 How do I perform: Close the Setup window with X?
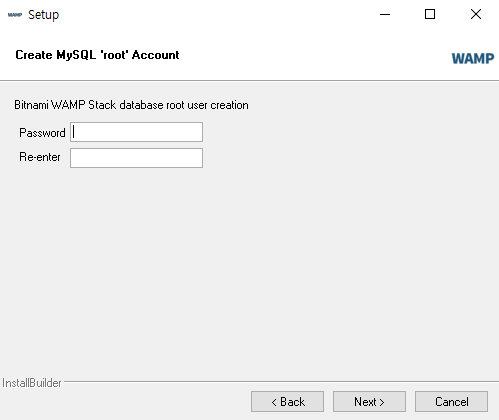click(x=476, y=14)
